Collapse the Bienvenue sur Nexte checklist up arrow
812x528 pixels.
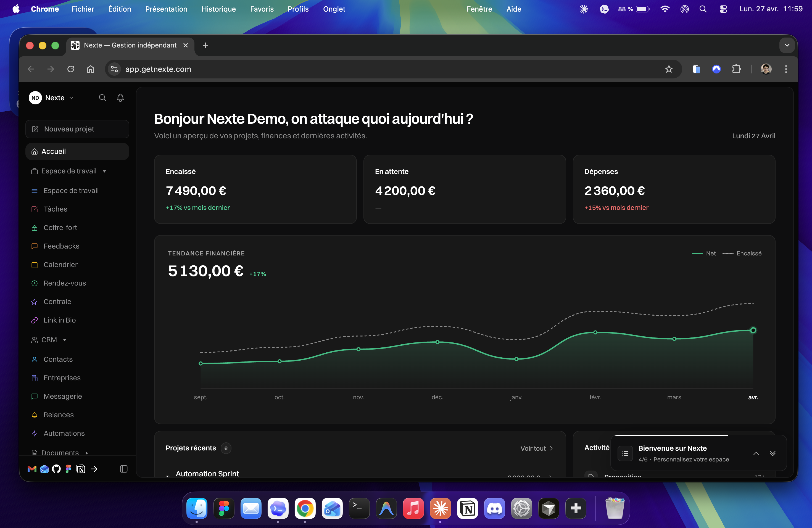756,453
